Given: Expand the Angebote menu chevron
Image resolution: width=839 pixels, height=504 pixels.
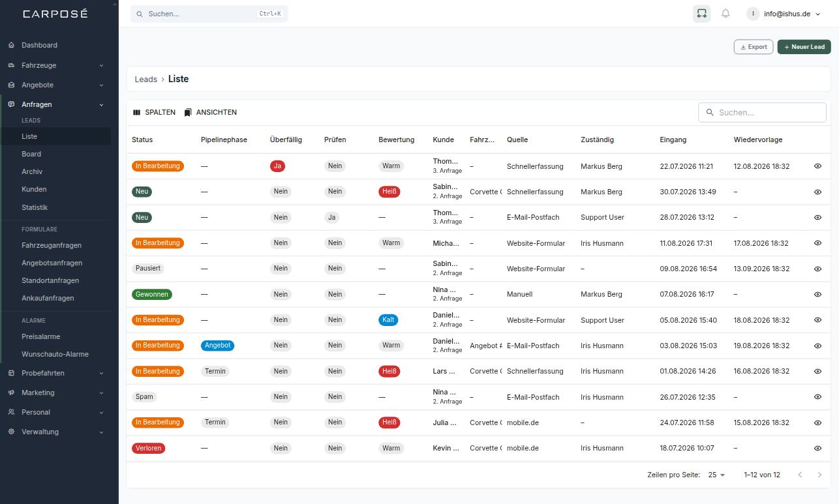Looking at the screenshot, I should 101,85.
